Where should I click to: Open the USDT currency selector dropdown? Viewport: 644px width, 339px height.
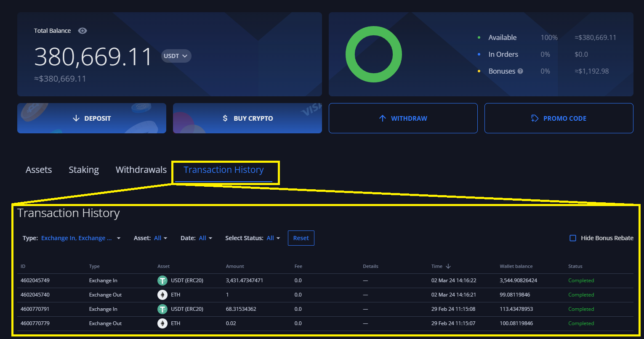point(176,56)
